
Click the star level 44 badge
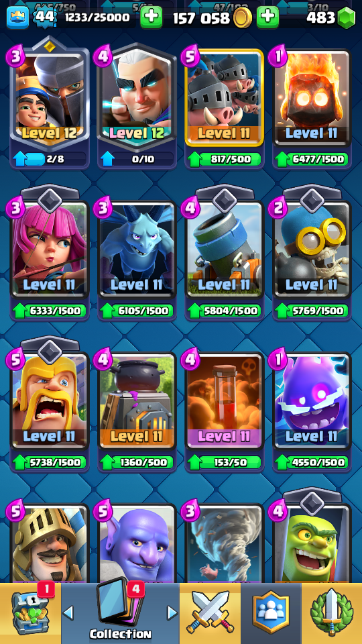click(43, 17)
